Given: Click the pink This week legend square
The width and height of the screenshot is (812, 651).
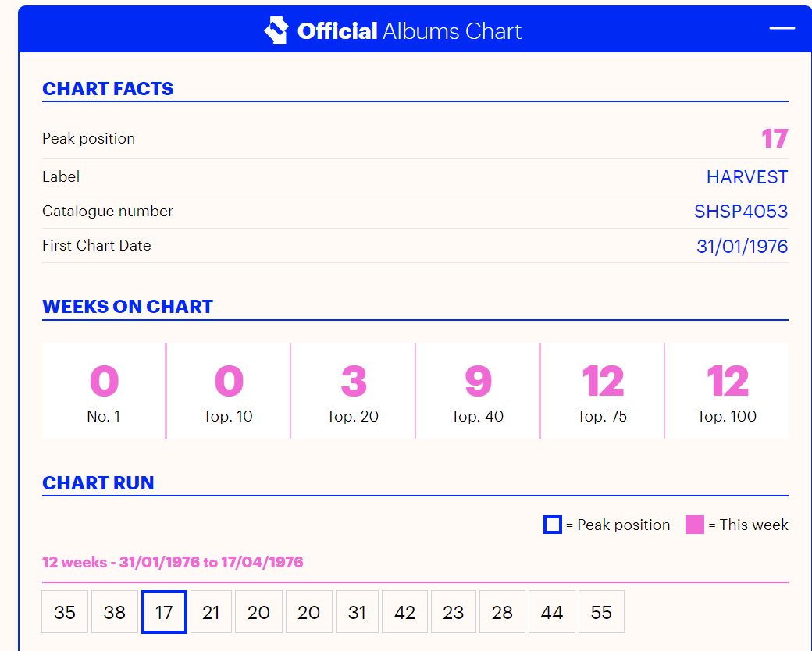Looking at the screenshot, I should pos(694,525).
